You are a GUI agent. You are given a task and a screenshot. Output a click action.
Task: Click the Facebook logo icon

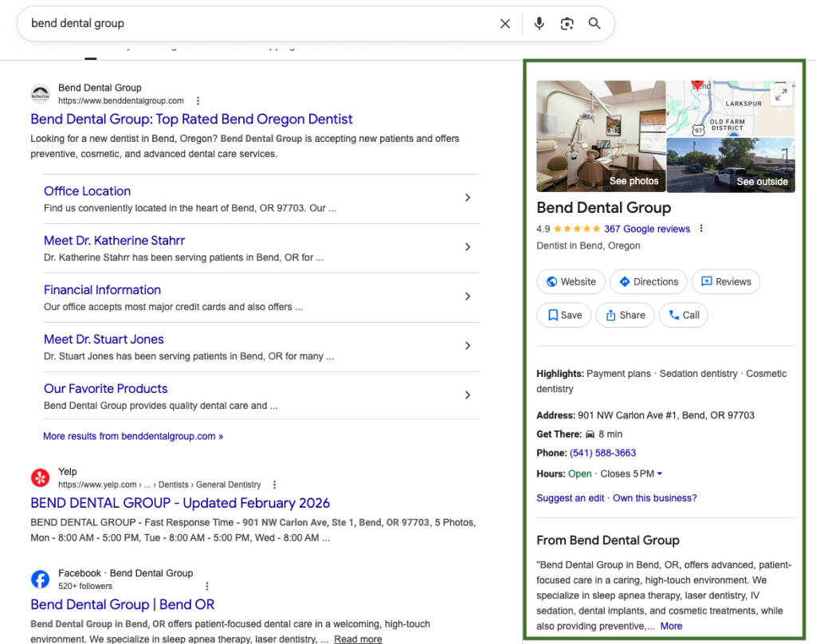point(40,579)
